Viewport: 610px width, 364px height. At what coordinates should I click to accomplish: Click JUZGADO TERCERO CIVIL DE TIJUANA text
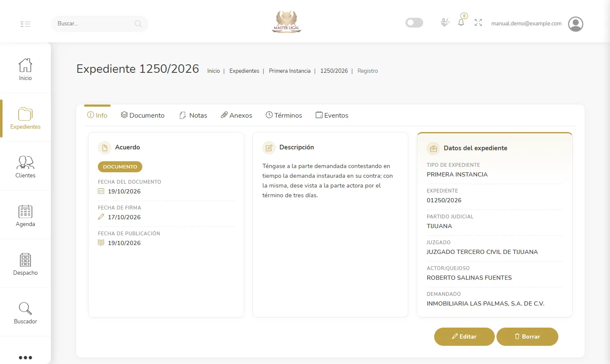coord(482,252)
